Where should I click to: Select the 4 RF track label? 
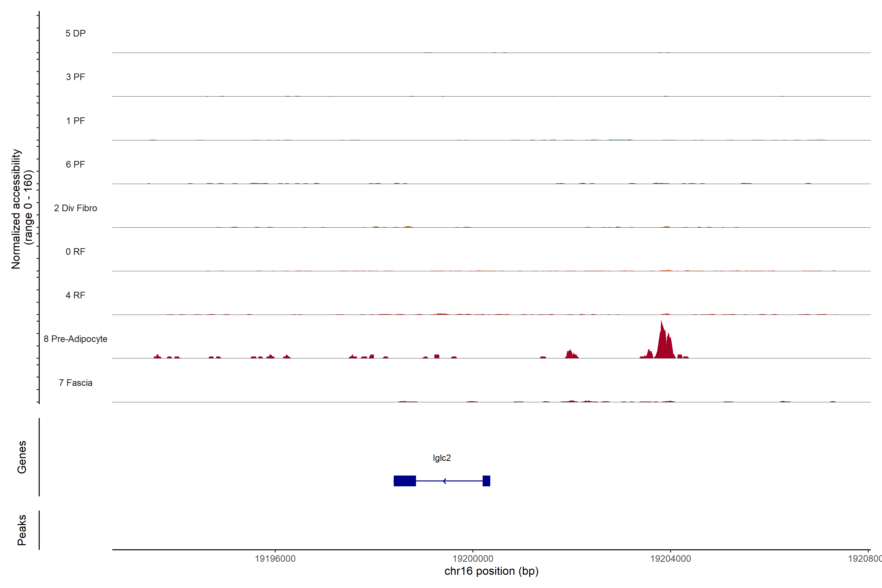coord(75,295)
